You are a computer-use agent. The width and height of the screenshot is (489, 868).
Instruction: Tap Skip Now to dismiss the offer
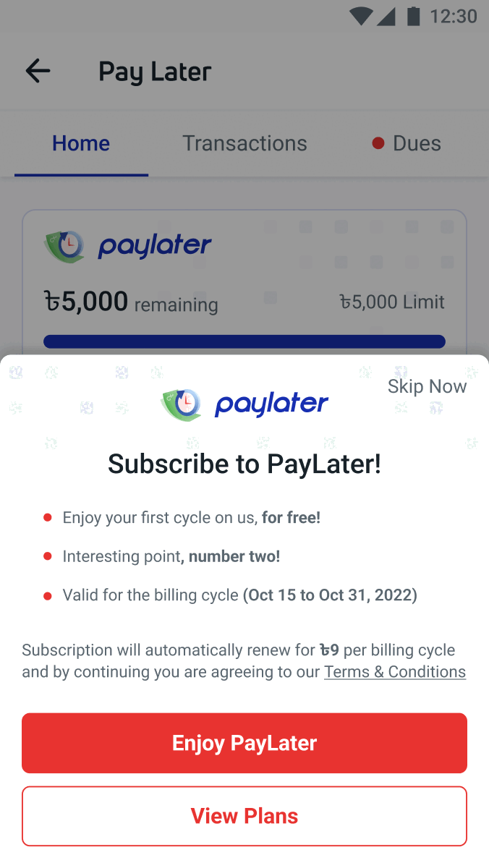(x=427, y=386)
